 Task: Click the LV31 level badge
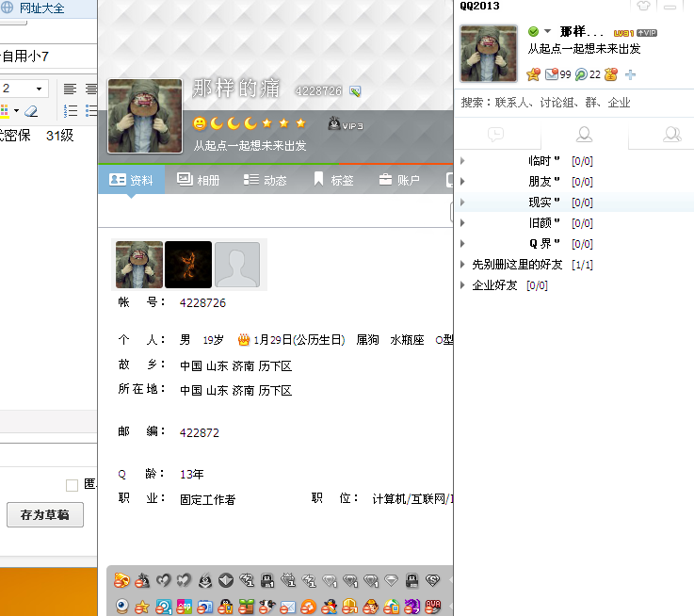click(x=623, y=33)
